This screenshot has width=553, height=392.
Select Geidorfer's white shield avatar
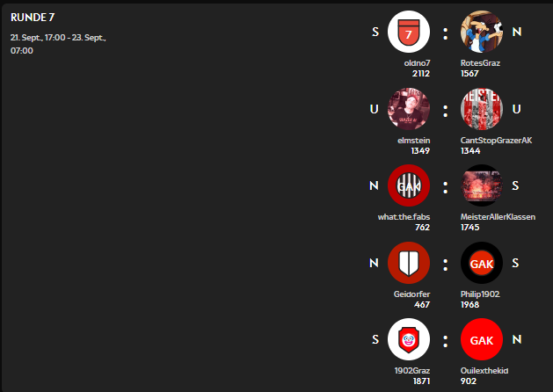pyautogui.click(x=409, y=263)
